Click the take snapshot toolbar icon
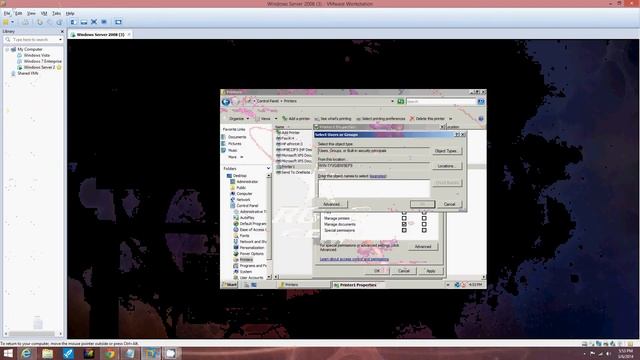The image size is (640, 360). pos(40,22)
